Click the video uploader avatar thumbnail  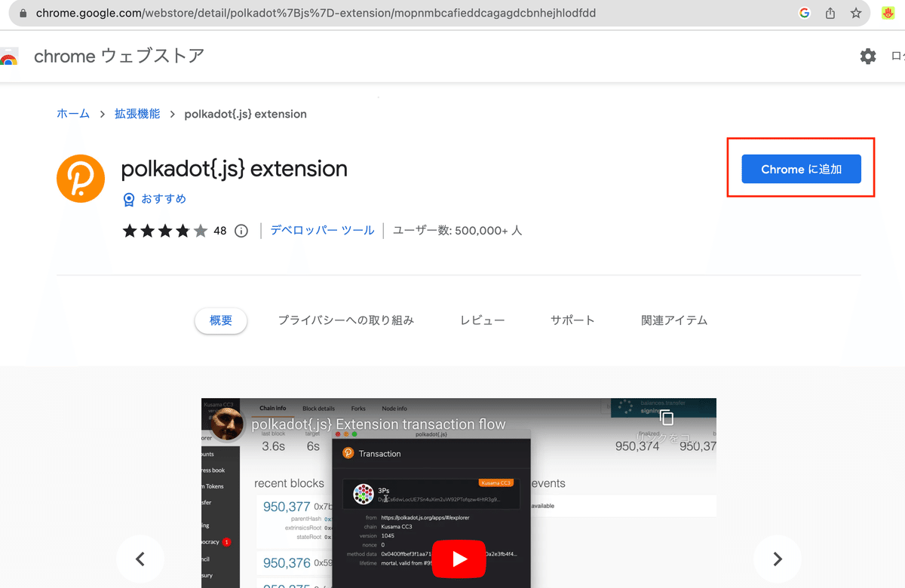(228, 424)
